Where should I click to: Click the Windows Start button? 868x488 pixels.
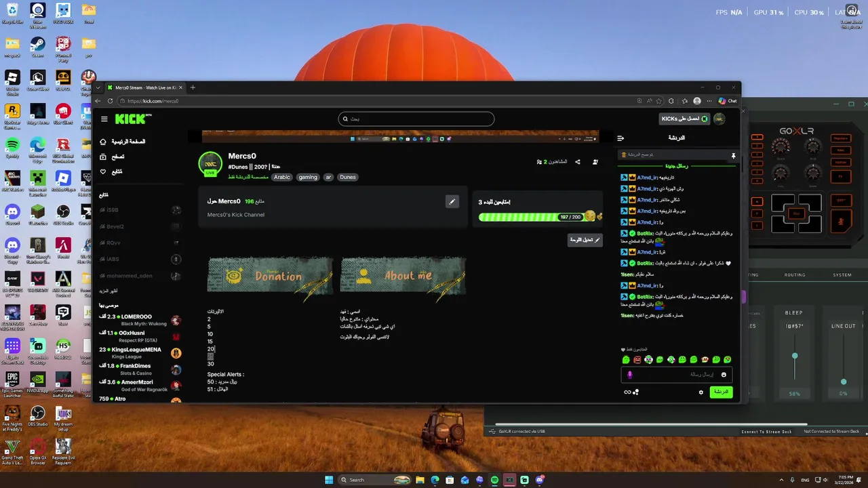coord(329,480)
